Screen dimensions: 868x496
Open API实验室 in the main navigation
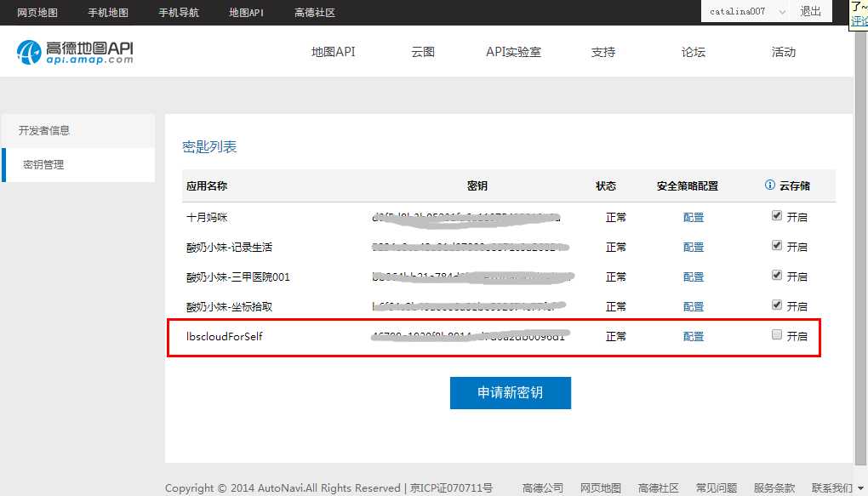[513, 52]
